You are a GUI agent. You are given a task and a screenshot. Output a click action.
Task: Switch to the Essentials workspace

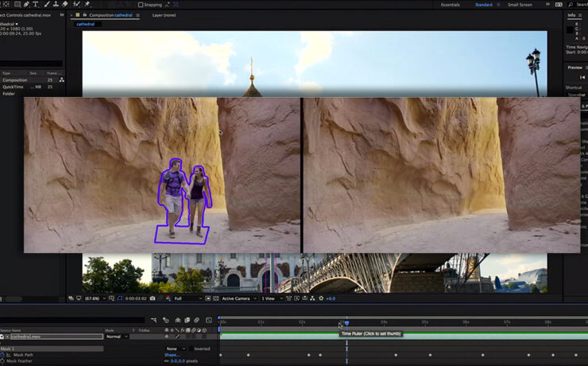point(450,5)
